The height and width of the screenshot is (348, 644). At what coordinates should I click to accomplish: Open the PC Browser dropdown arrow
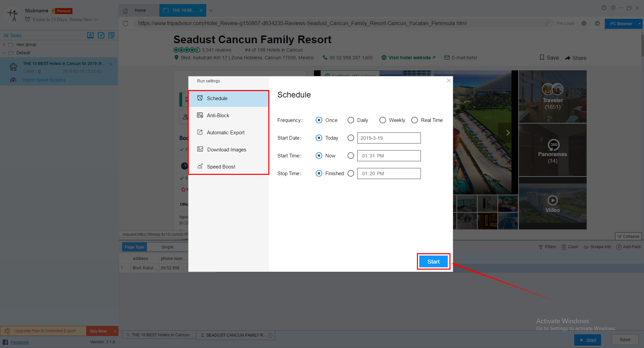click(640, 24)
